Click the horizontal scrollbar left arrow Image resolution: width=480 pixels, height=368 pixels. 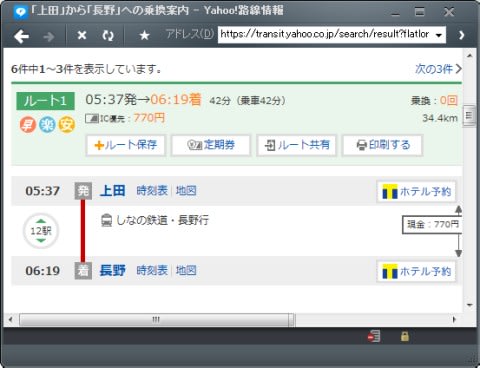click(11, 319)
